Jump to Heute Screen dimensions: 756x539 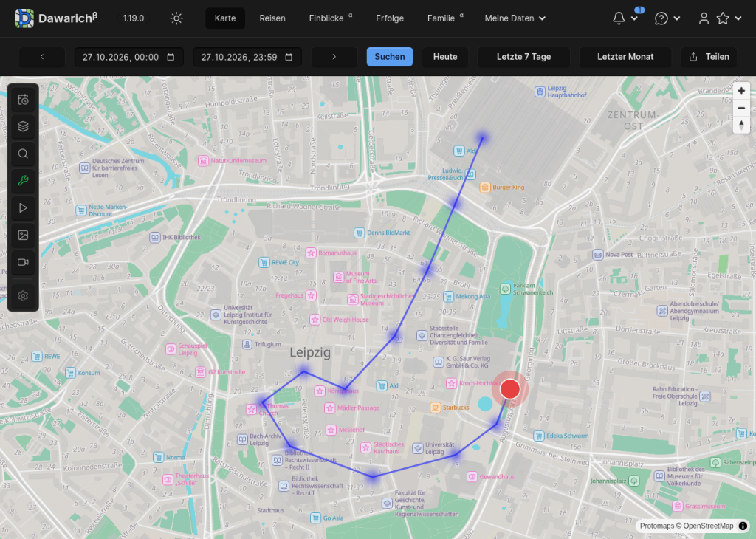pyautogui.click(x=445, y=57)
